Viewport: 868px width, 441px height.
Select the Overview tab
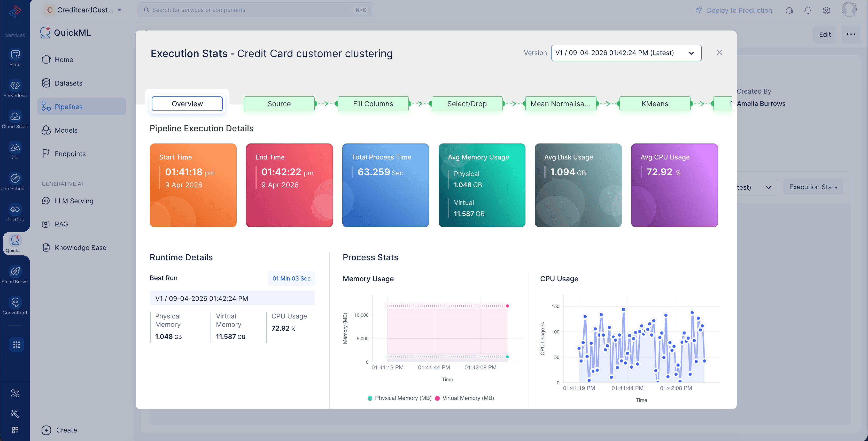[187, 103]
